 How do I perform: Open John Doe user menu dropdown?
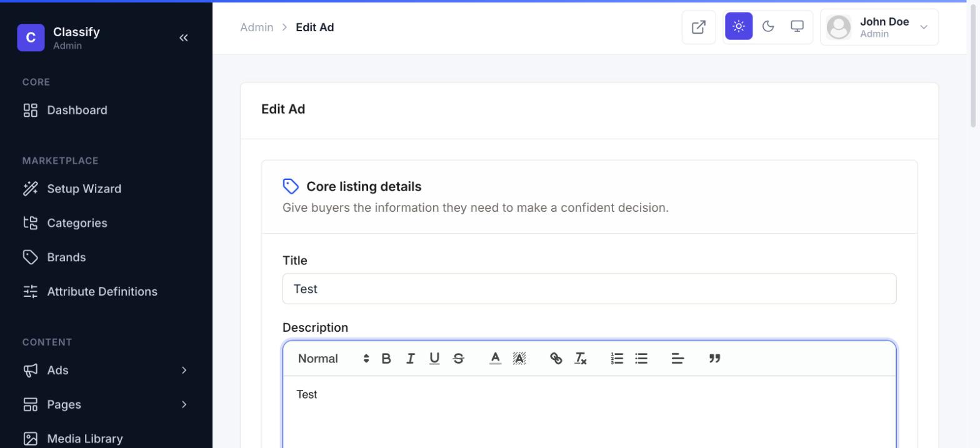pyautogui.click(x=879, y=27)
